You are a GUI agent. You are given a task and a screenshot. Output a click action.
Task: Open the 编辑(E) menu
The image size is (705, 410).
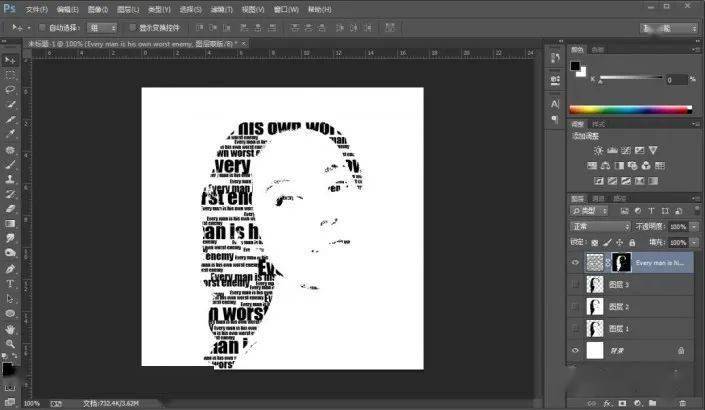(67, 9)
